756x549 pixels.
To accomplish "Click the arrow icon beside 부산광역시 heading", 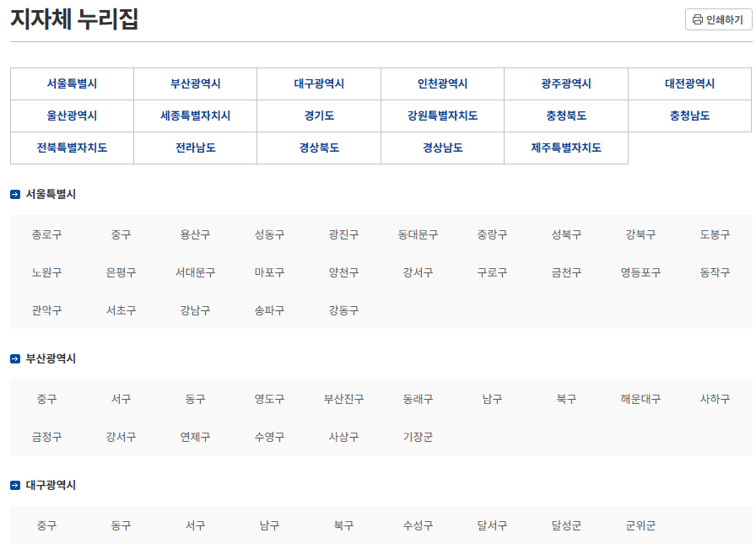I will [x=15, y=358].
